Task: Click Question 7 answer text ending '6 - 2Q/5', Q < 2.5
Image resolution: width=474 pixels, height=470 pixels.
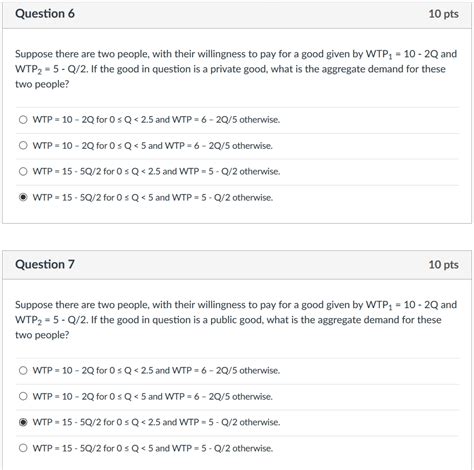Action: [156, 370]
